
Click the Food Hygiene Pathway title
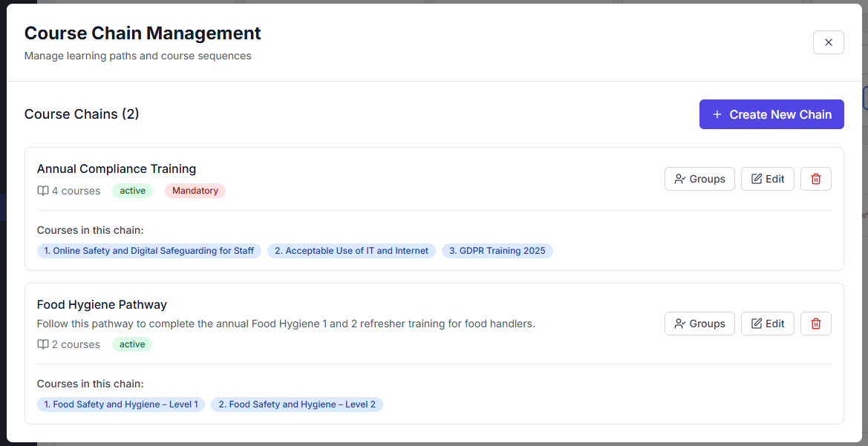coord(102,305)
